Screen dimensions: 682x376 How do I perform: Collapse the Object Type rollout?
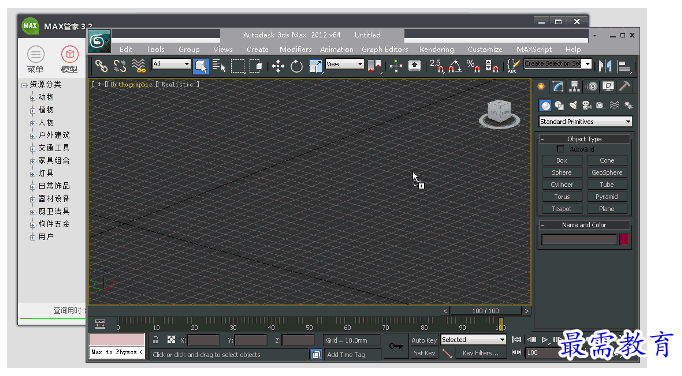click(585, 139)
